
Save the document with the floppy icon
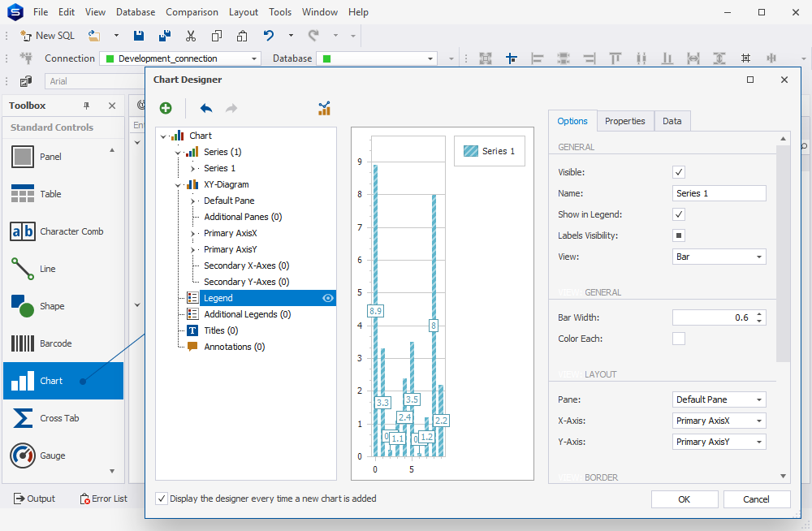tap(138, 36)
